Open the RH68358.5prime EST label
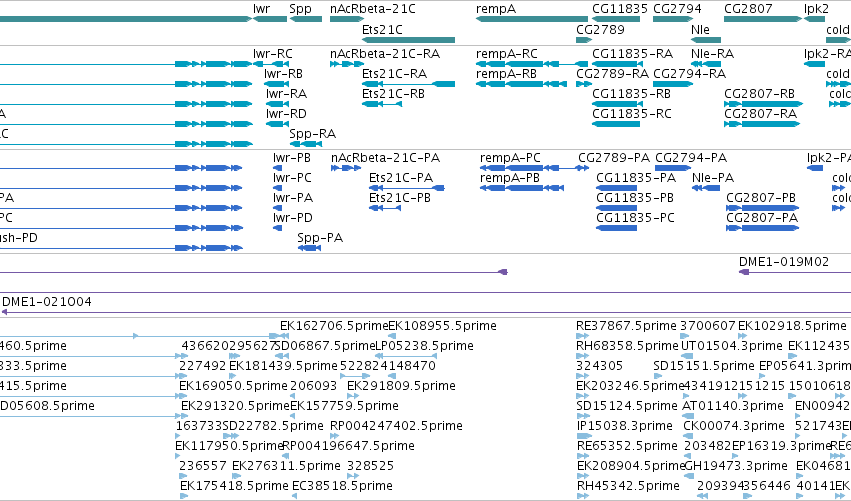Screen dimensions: 851x501 coord(627,346)
